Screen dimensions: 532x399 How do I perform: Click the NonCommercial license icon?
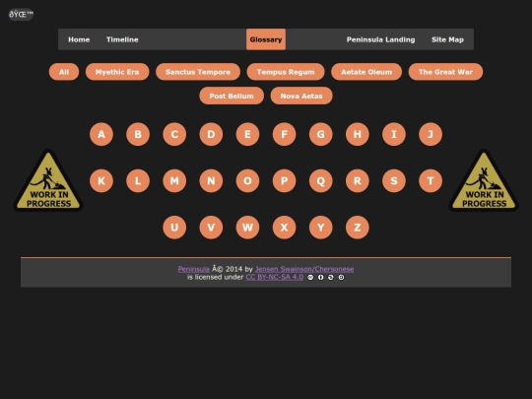click(331, 278)
